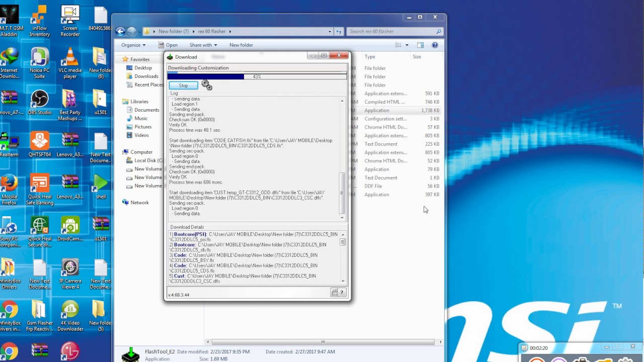Select the Configuration settings row (3 KB)
The height and width of the screenshot is (362, 644).
click(397, 119)
